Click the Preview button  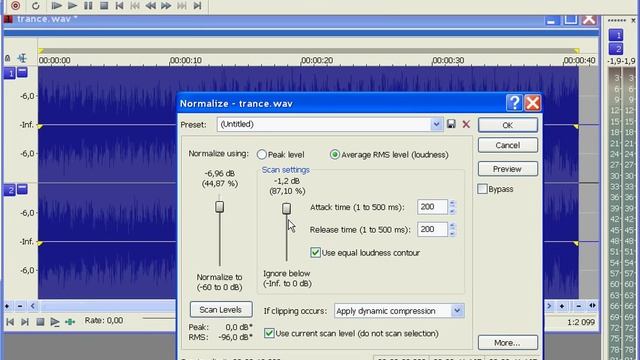(x=508, y=169)
